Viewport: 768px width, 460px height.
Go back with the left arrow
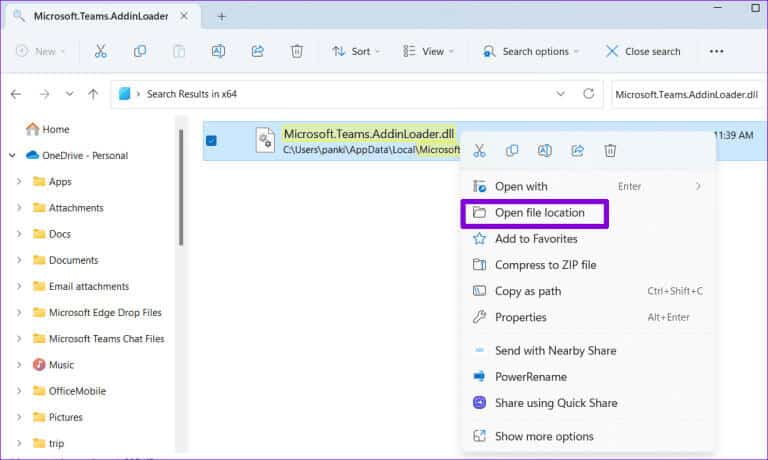click(x=16, y=94)
